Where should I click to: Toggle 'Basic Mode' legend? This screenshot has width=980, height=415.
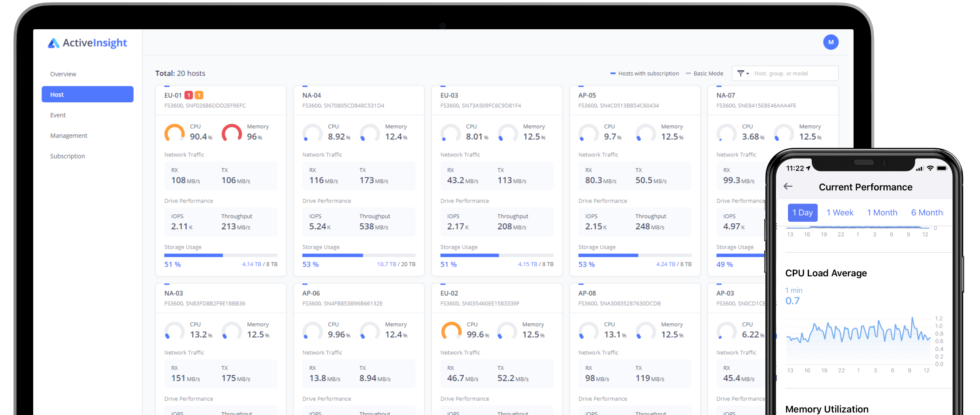[705, 73]
